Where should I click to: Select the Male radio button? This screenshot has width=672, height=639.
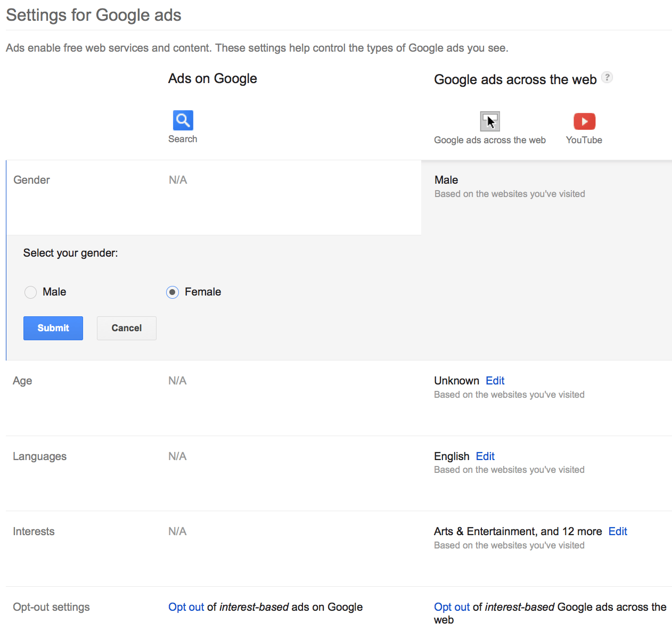point(31,292)
